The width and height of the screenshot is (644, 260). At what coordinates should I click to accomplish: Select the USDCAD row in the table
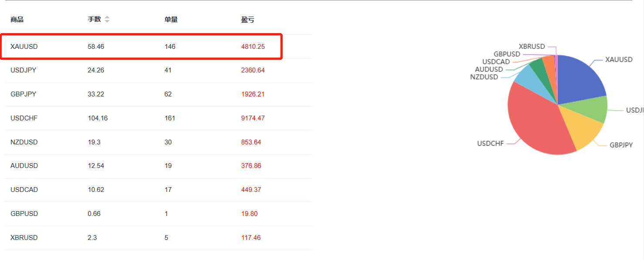[x=158, y=190]
